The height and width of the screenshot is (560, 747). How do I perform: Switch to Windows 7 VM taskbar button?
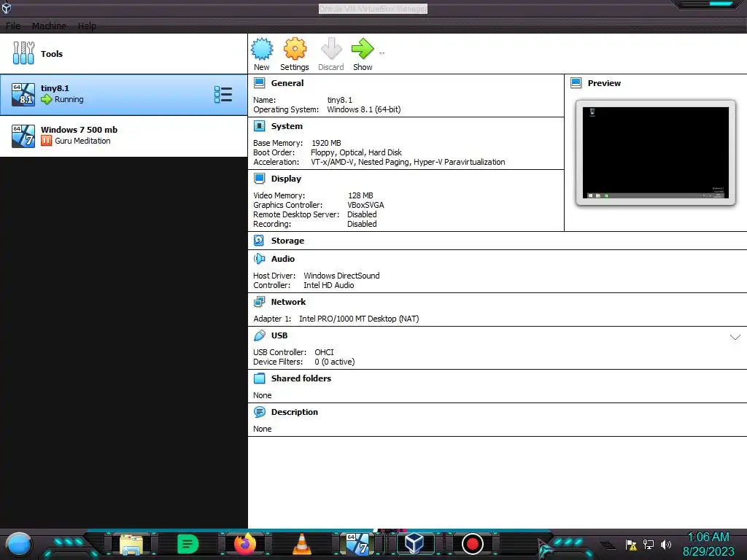(357, 544)
